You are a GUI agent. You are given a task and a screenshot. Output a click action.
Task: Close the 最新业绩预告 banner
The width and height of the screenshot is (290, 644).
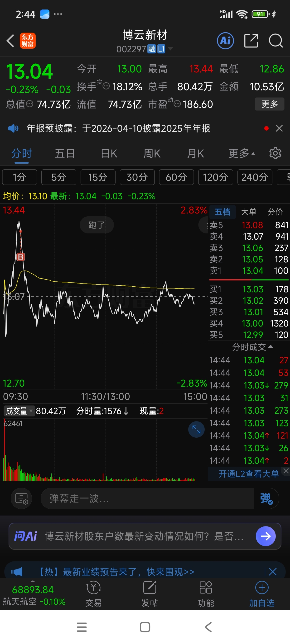coord(272,572)
